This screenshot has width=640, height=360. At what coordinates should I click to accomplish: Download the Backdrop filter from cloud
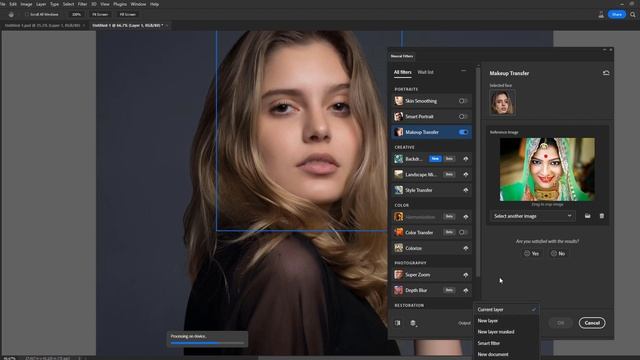466,159
